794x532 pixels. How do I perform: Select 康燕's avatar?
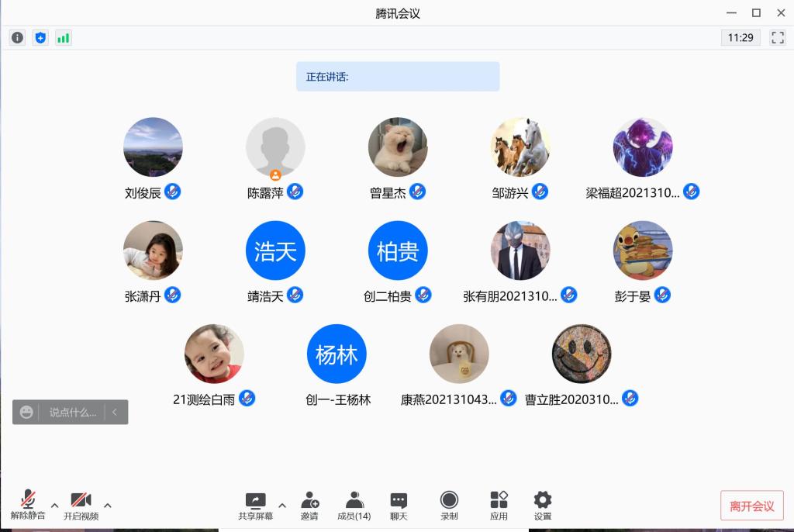point(459,354)
